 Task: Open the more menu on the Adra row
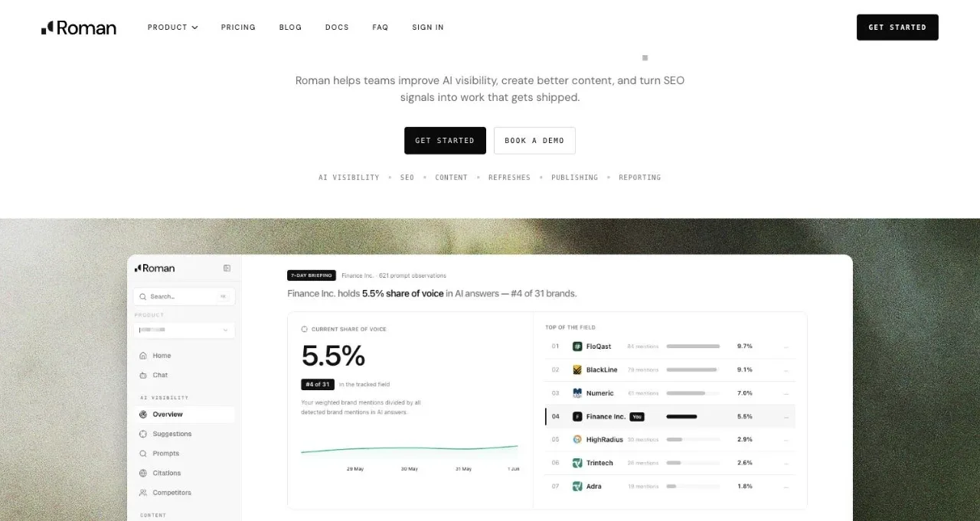(786, 487)
